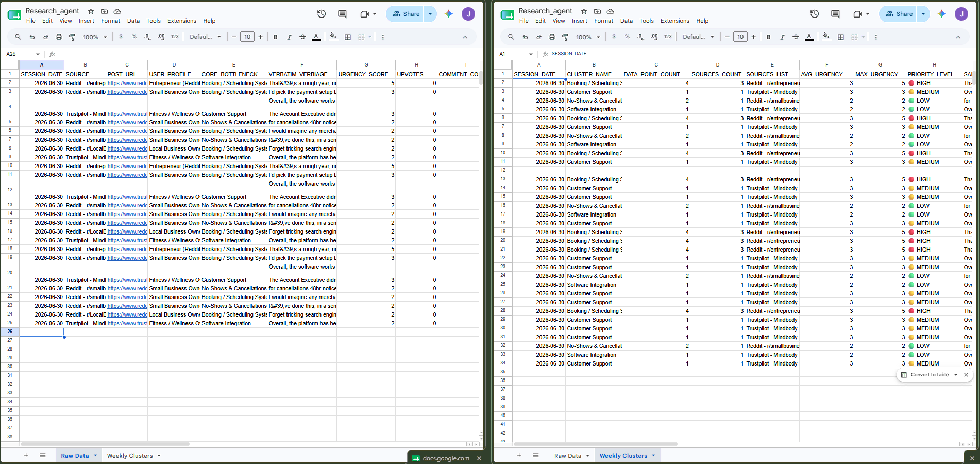Toggle strikethrough in left window toolbar
The width and height of the screenshot is (980, 464).
(302, 37)
